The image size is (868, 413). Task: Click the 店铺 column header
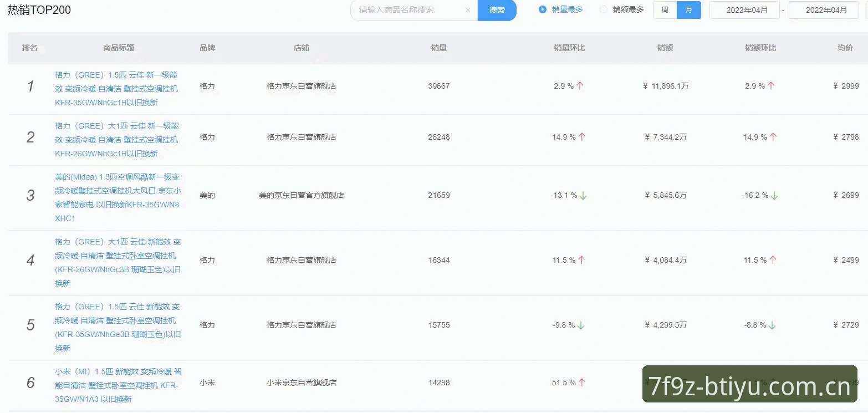point(302,48)
